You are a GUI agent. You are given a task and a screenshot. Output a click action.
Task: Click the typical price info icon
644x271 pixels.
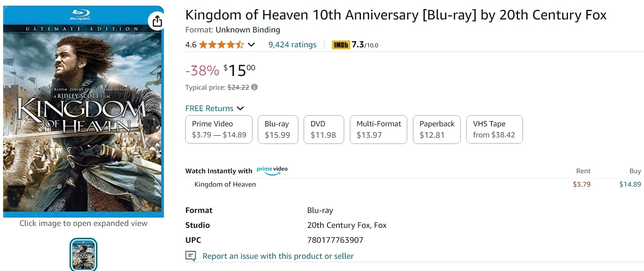[254, 87]
